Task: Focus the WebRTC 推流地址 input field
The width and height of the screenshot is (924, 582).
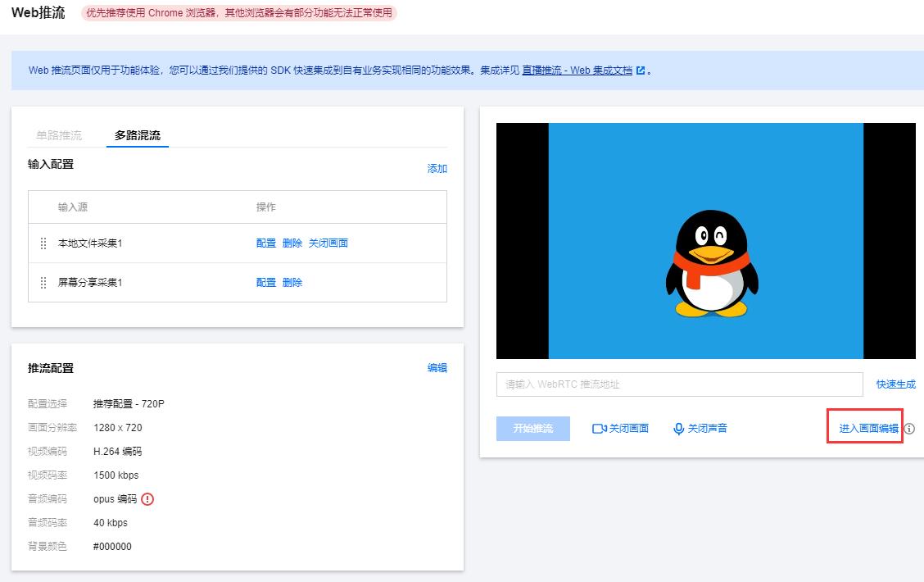Action: (679, 384)
